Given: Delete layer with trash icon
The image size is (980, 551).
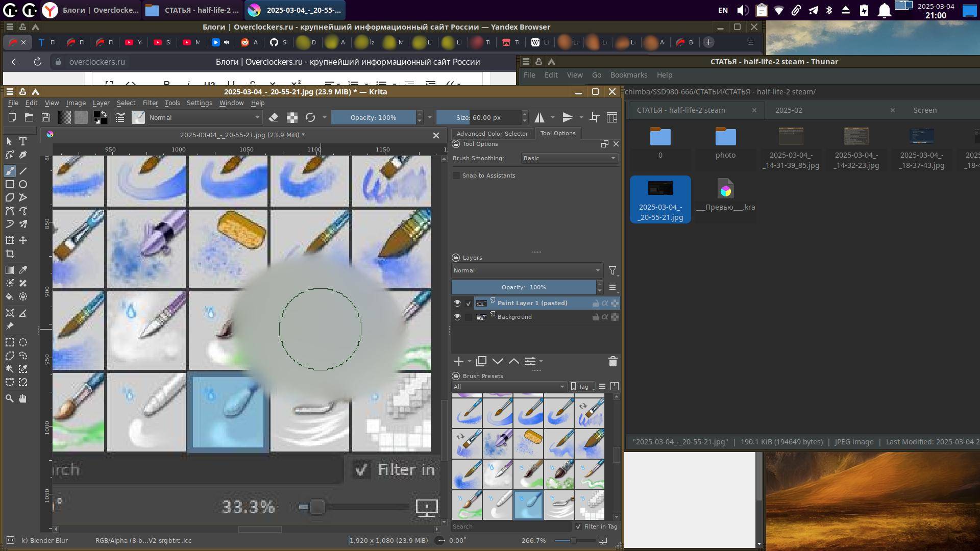Looking at the screenshot, I should 612,361.
